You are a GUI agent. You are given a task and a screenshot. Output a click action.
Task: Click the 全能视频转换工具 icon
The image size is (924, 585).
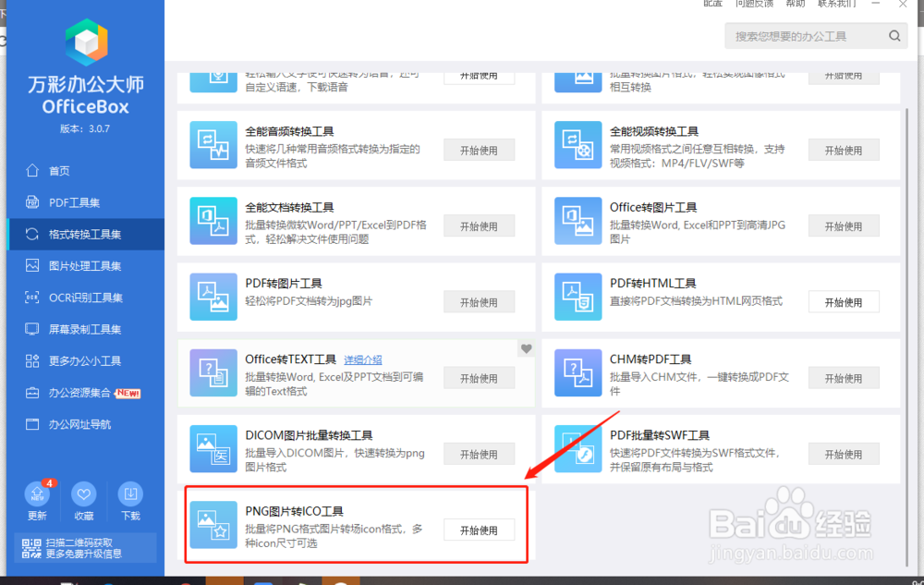(x=578, y=145)
